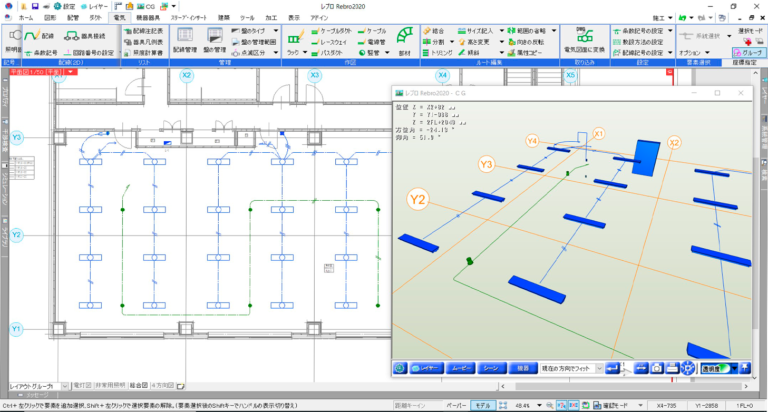The image size is (768, 412).
Task: Open the オプション options dropdown
Action: [692, 52]
